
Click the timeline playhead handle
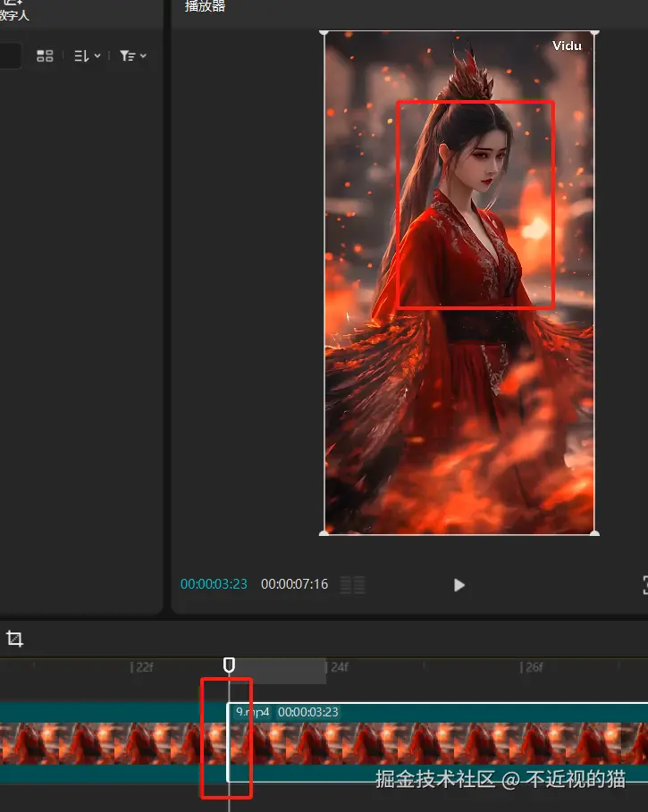tap(229, 665)
